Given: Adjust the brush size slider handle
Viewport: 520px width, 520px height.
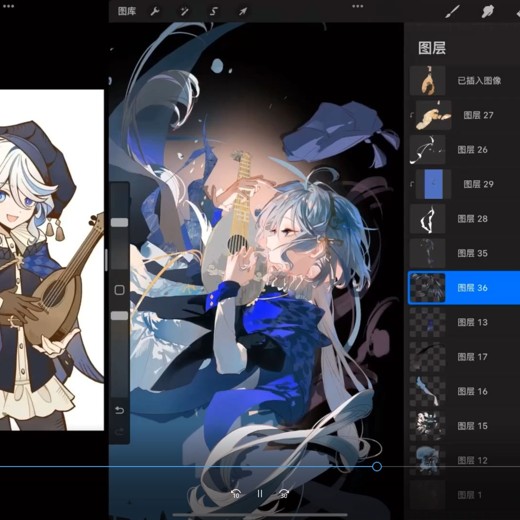Looking at the screenshot, I should coord(119,222).
